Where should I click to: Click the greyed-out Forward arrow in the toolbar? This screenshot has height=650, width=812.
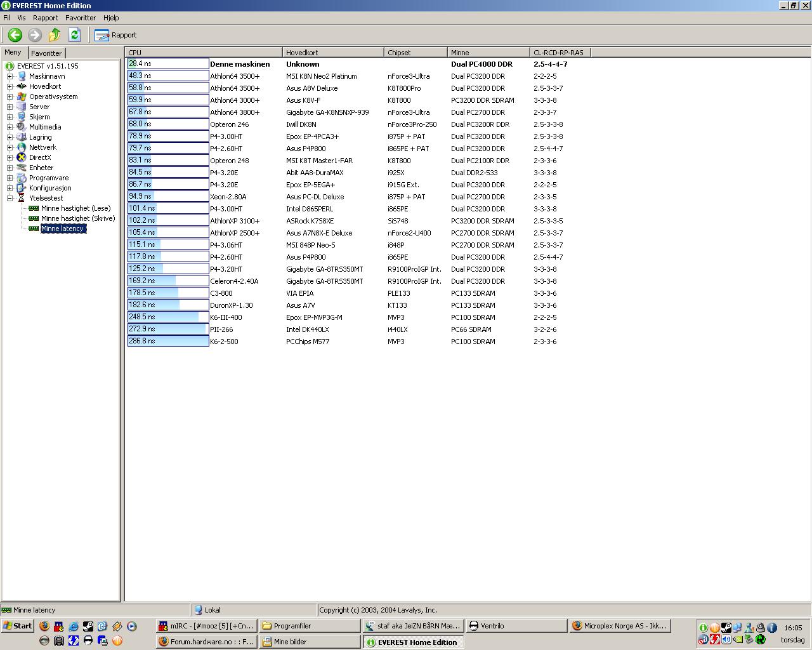point(35,35)
